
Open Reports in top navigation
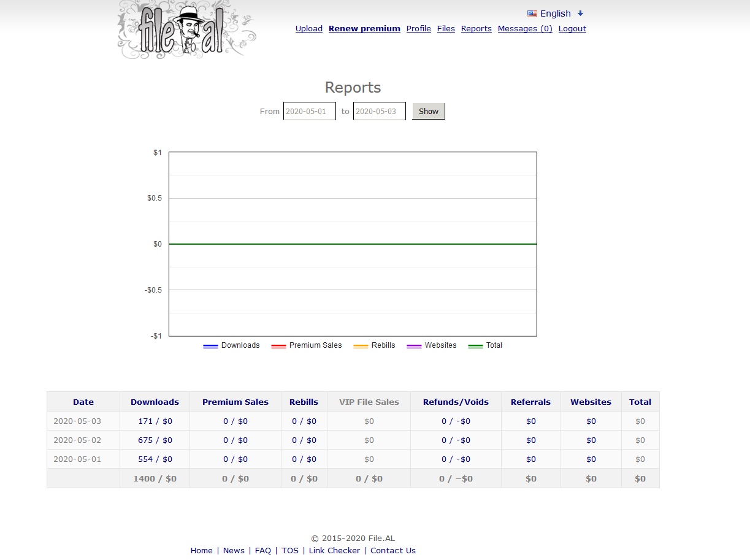(476, 28)
